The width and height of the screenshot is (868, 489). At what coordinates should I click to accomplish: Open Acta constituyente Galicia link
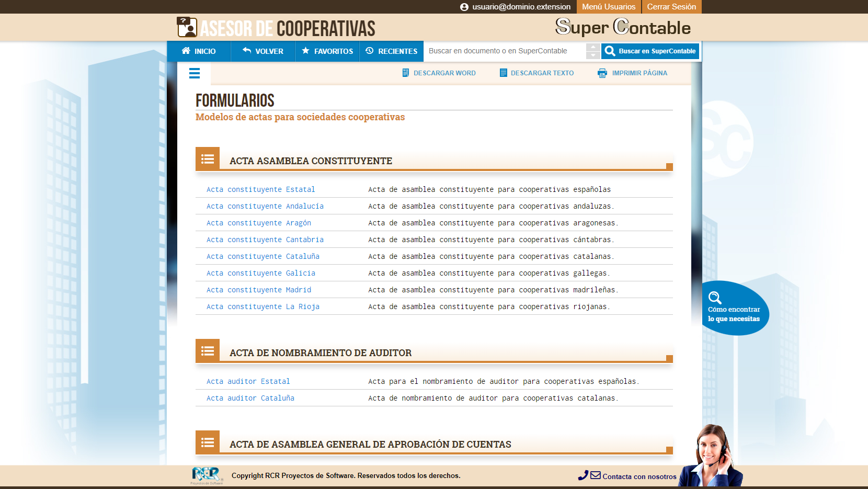click(260, 273)
